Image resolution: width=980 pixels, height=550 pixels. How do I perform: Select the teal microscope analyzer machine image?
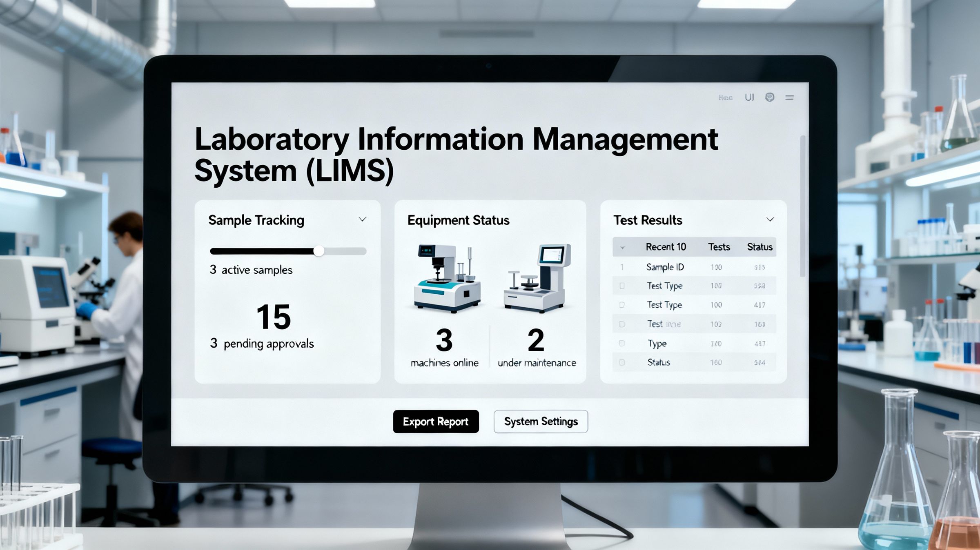pos(448,279)
